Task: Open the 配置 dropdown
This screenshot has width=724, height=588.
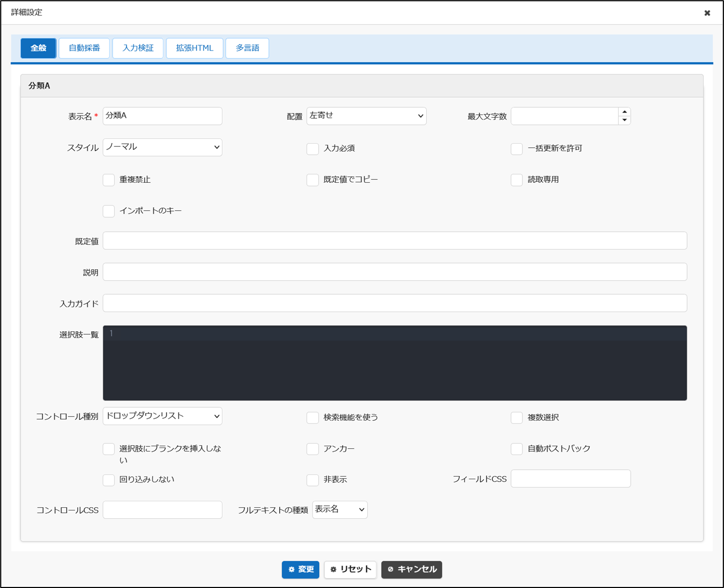Action: (x=366, y=116)
